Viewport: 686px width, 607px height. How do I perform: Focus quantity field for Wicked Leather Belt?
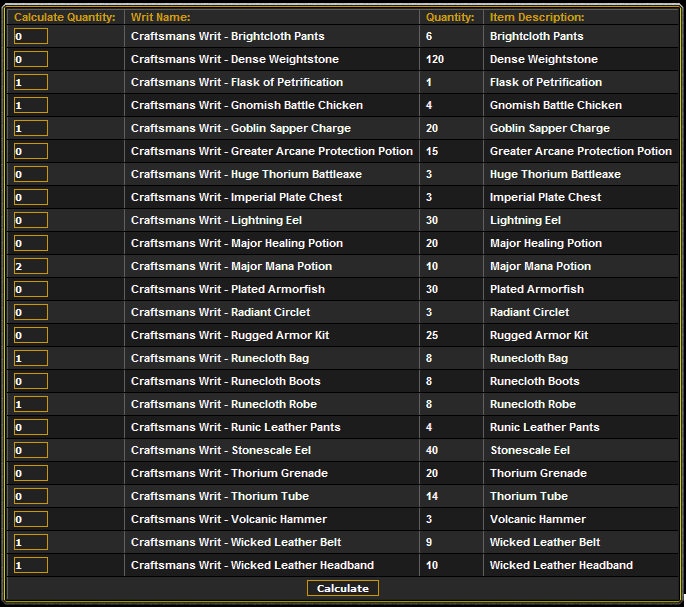point(31,542)
